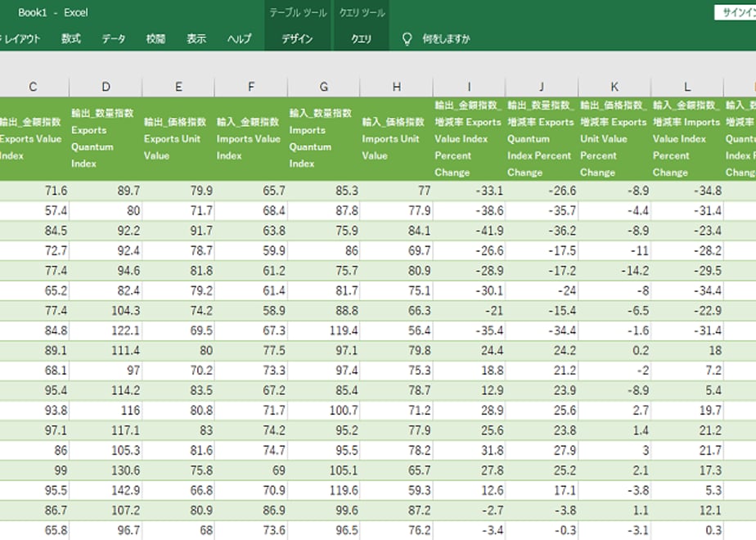Viewport: 756px width, 540px height.
Task: Select cell with value 65.7
Action: (250, 191)
